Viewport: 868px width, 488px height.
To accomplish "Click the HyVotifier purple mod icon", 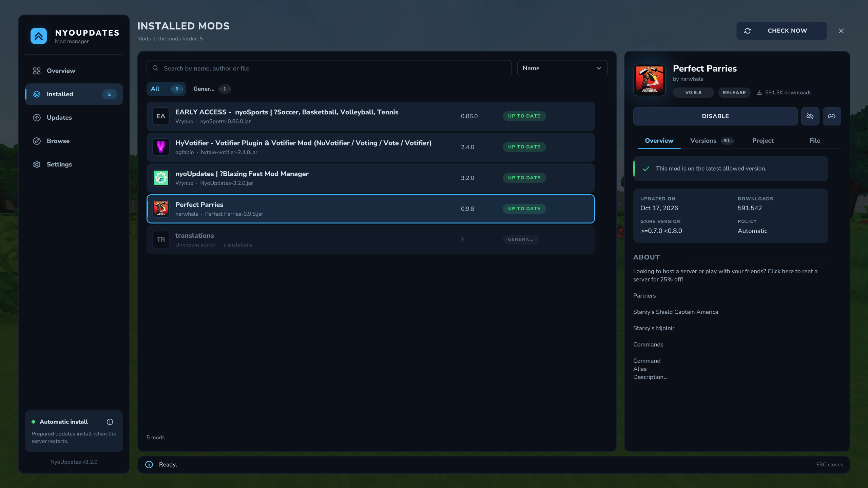I will (x=161, y=147).
